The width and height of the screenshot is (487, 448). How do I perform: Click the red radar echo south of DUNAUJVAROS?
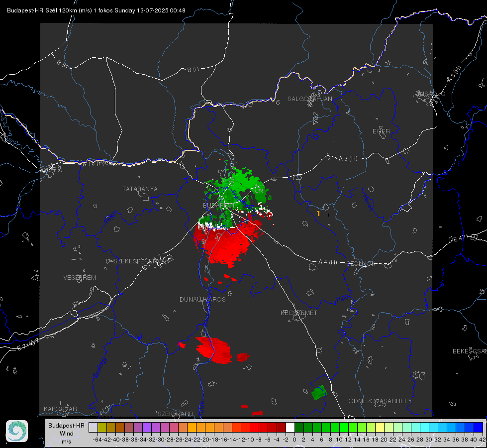click(x=215, y=350)
